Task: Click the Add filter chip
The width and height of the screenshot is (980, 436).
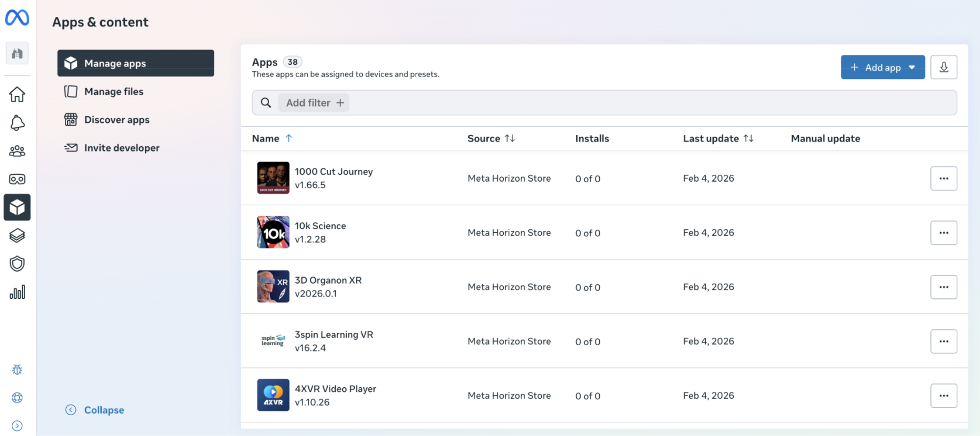Action: coord(314,103)
